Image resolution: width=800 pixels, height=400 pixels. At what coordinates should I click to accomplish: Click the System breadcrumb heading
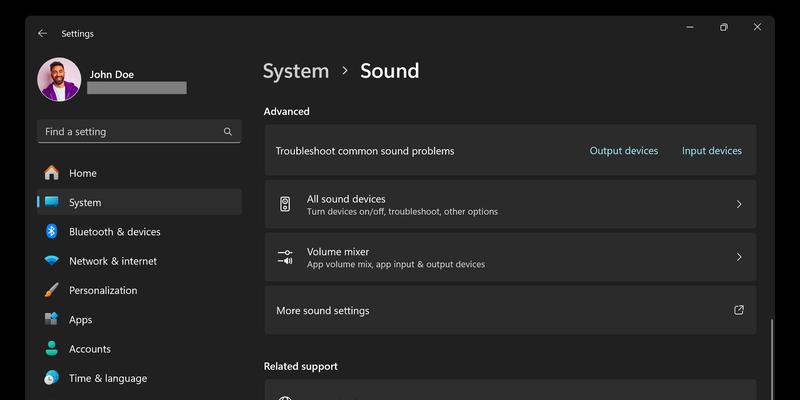[x=296, y=71]
